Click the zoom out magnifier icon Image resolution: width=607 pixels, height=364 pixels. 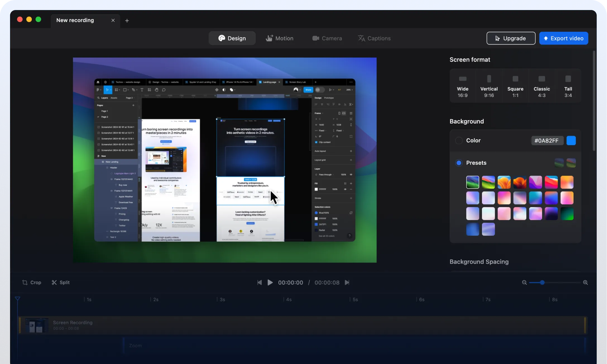pos(524,282)
